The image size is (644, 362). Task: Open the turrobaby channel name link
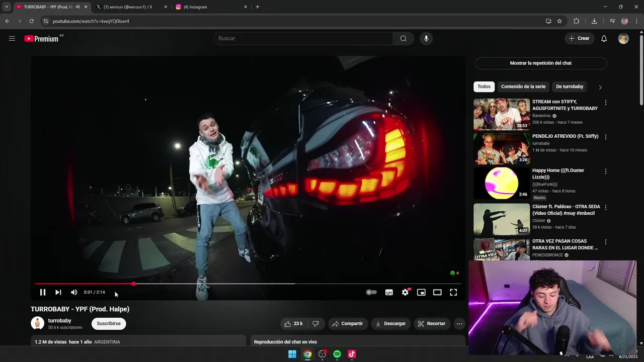coord(59,321)
